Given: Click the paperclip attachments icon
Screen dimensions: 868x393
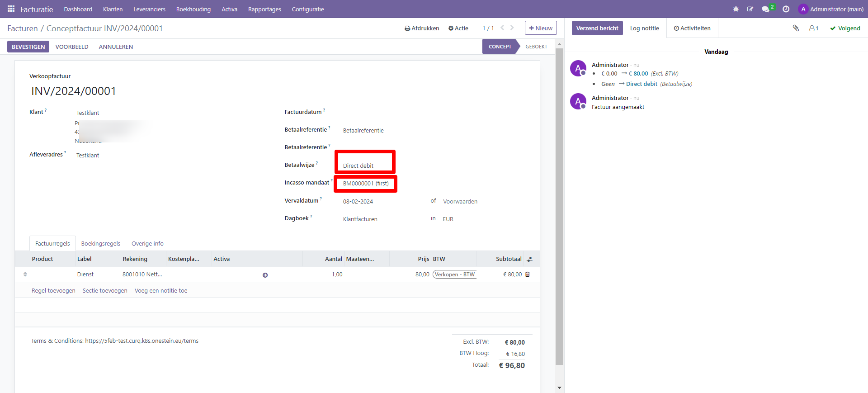Looking at the screenshot, I should [x=796, y=28].
